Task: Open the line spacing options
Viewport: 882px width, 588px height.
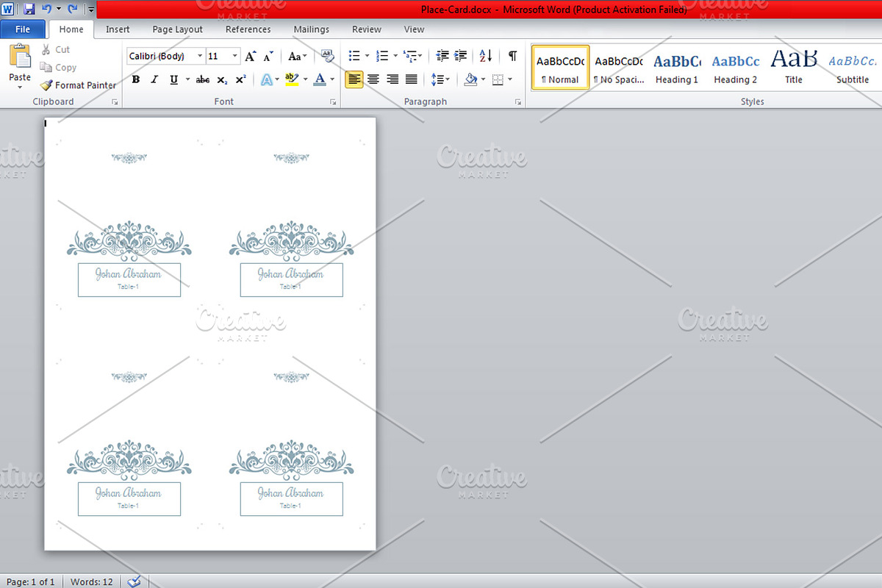Action: [x=440, y=79]
